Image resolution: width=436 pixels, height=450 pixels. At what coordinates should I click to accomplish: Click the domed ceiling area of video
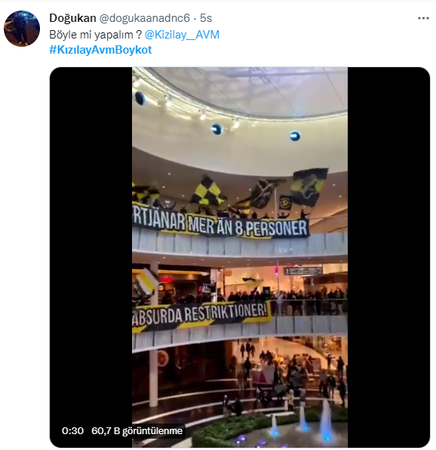point(240,113)
